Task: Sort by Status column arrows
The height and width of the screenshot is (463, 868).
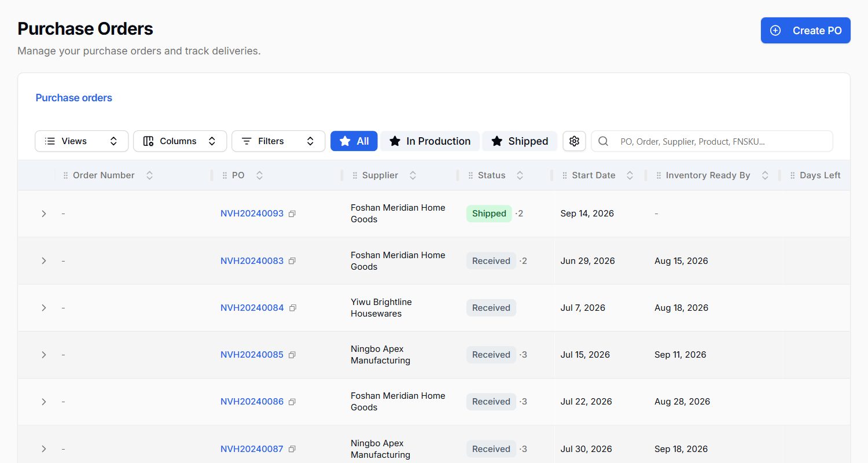Action: pos(520,175)
